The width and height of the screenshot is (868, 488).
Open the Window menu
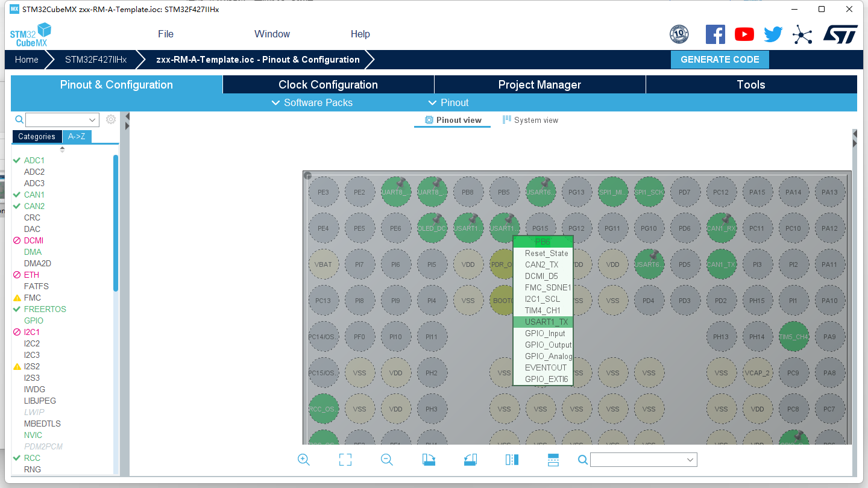(272, 34)
